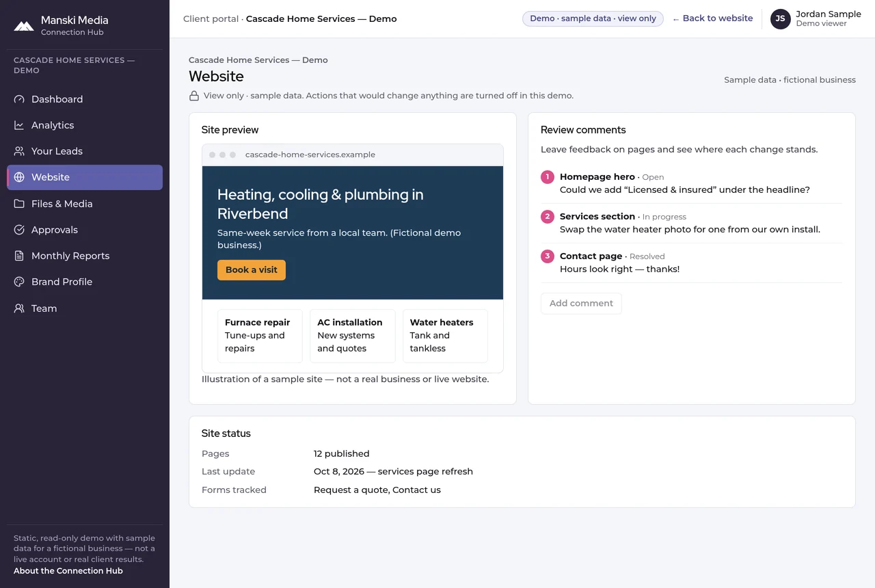
Task: Click the Demo sample data view only badge
Action: pyautogui.click(x=593, y=18)
